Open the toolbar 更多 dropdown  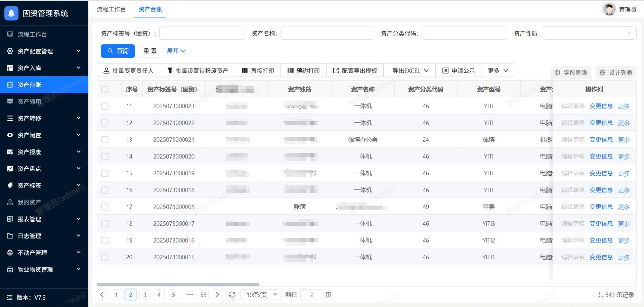click(x=498, y=71)
